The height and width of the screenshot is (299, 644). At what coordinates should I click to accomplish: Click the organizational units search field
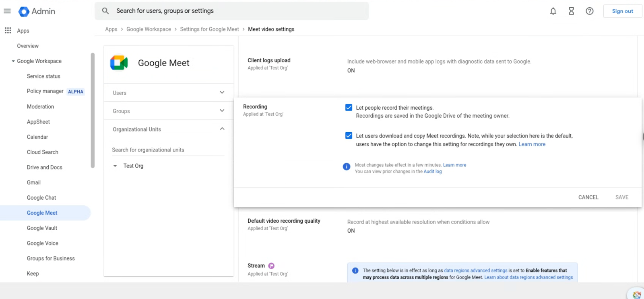pyautogui.click(x=168, y=150)
